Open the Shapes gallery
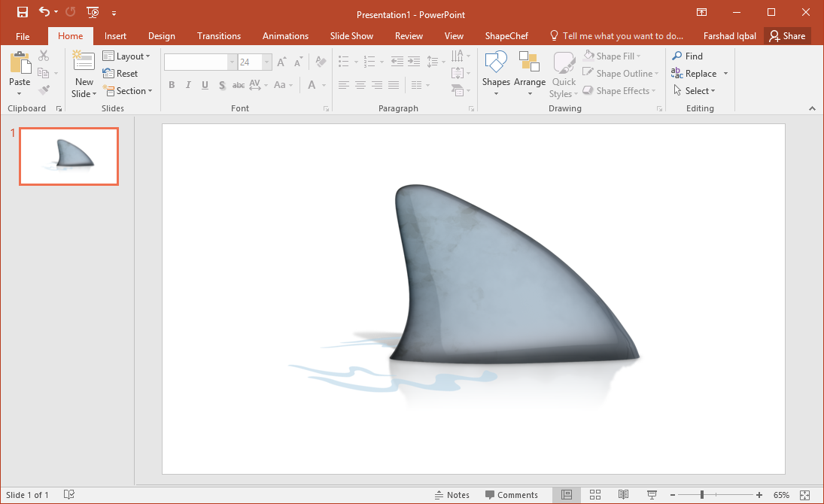The image size is (824, 504). (496, 74)
